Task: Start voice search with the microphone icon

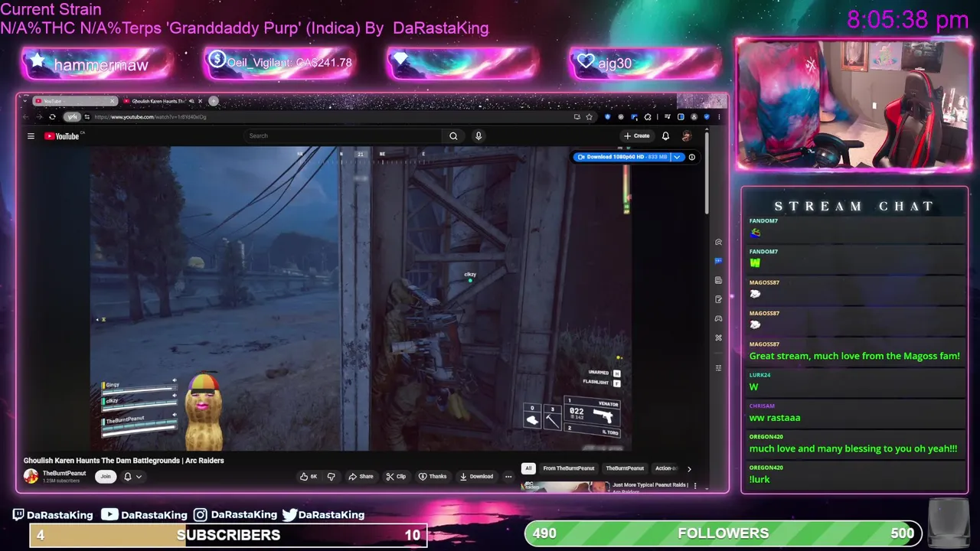Action: pos(479,136)
